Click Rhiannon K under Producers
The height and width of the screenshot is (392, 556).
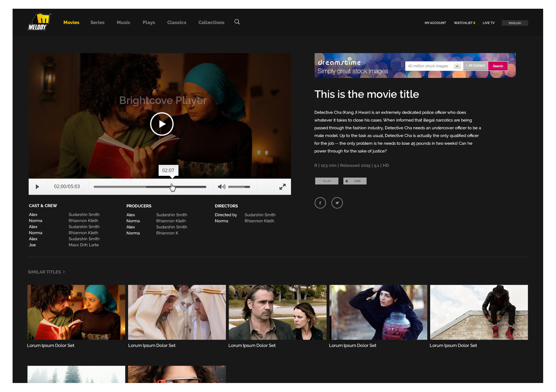(167, 233)
